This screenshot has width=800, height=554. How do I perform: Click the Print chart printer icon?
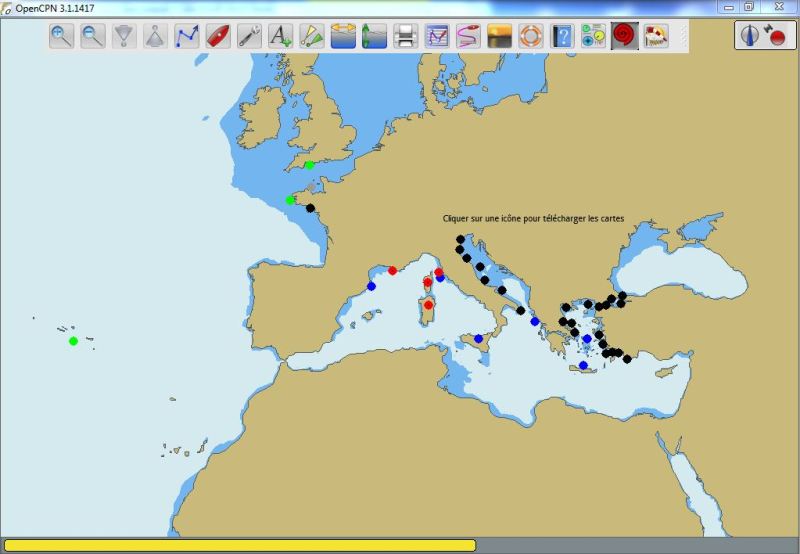(x=406, y=36)
